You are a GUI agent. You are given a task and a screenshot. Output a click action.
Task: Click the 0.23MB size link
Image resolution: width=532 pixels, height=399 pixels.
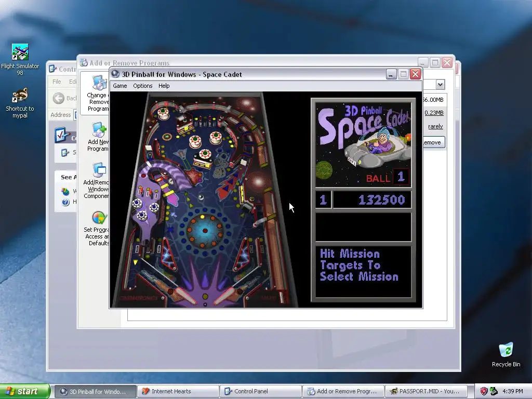434,113
